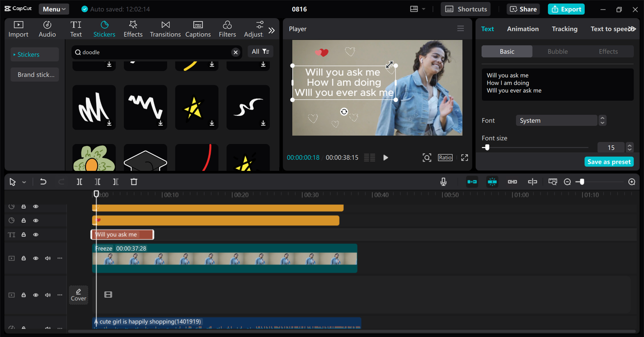The width and height of the screenshot is (644, 337).
Task: Select the 'Will you ask me' text clip
Action: (x=122, y=235)
